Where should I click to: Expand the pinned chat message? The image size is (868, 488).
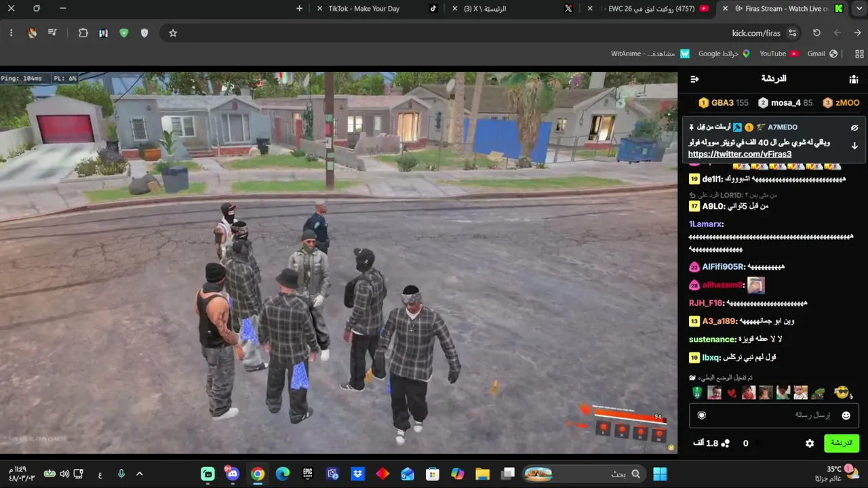(854, 146)
